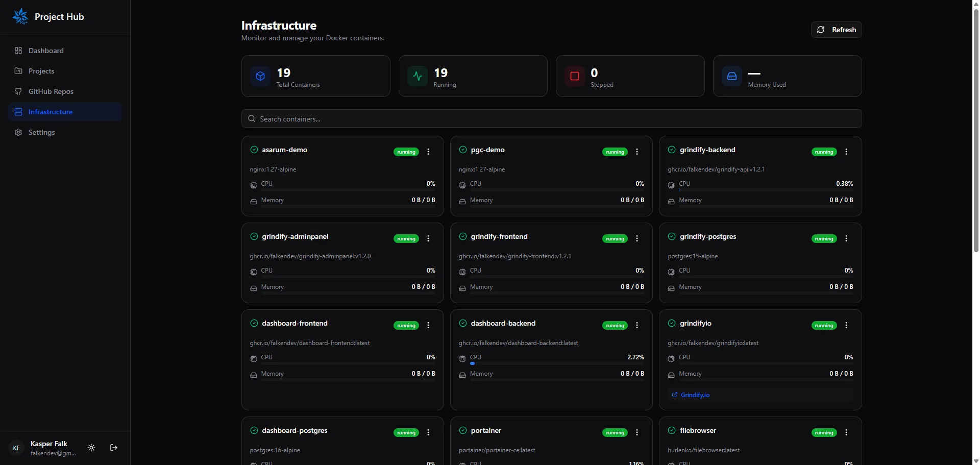
Task: Click the Search containers field
Action: click(551, 118)
